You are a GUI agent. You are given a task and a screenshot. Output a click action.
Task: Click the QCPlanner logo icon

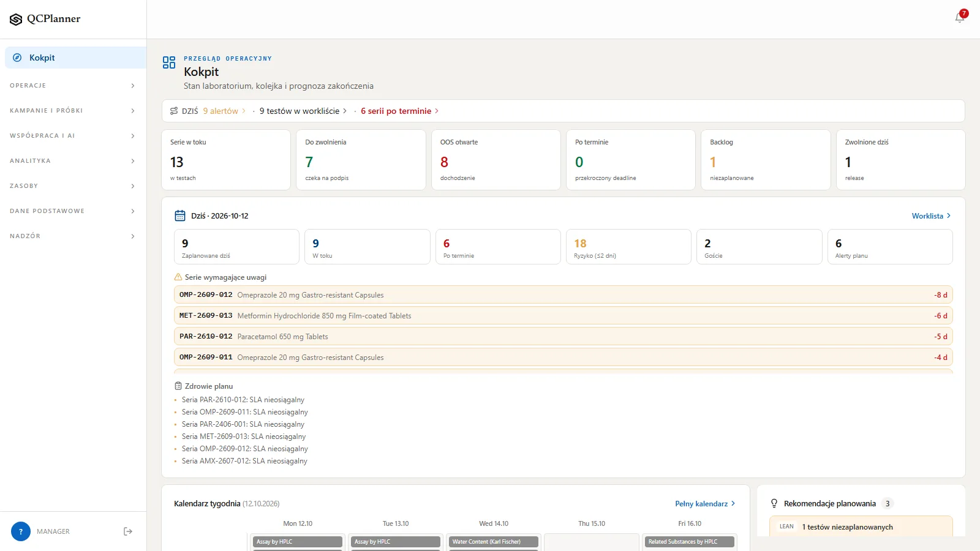pyautogui.click(x=16, y=20)
